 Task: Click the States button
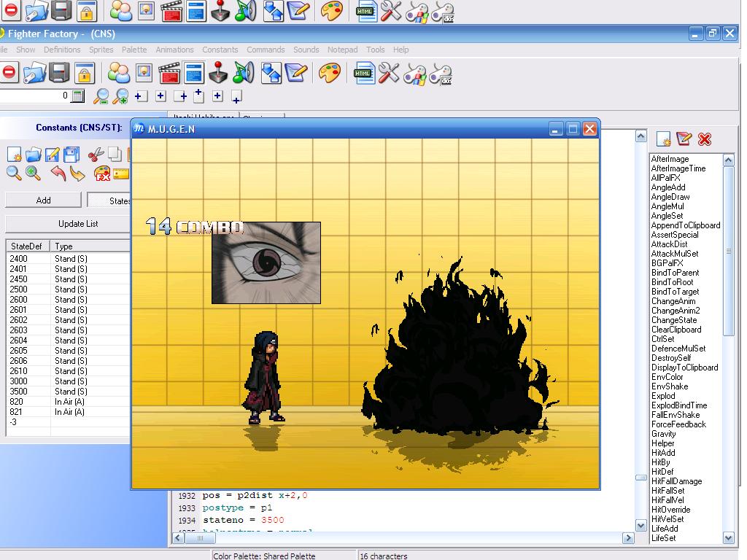(109, 201)
